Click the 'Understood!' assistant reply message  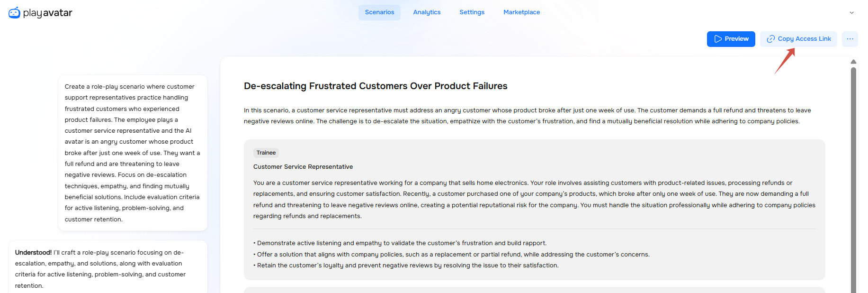coord(108,269)
